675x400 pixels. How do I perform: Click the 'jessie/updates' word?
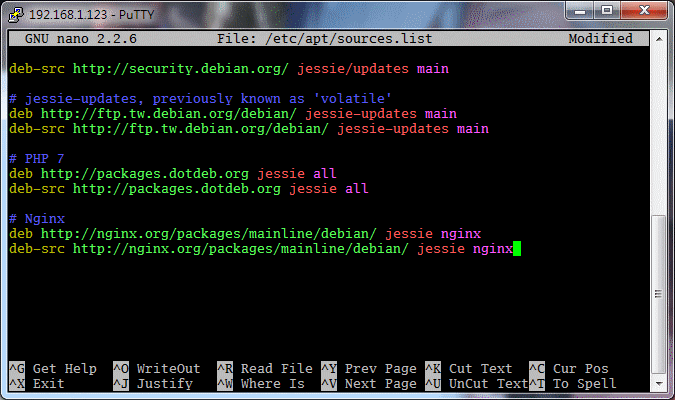(353, 69)
